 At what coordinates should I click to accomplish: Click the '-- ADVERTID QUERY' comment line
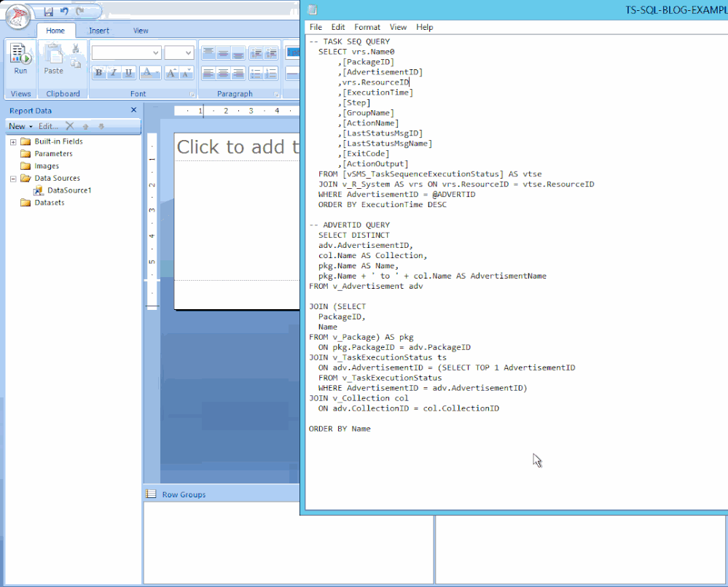(349, 225)
